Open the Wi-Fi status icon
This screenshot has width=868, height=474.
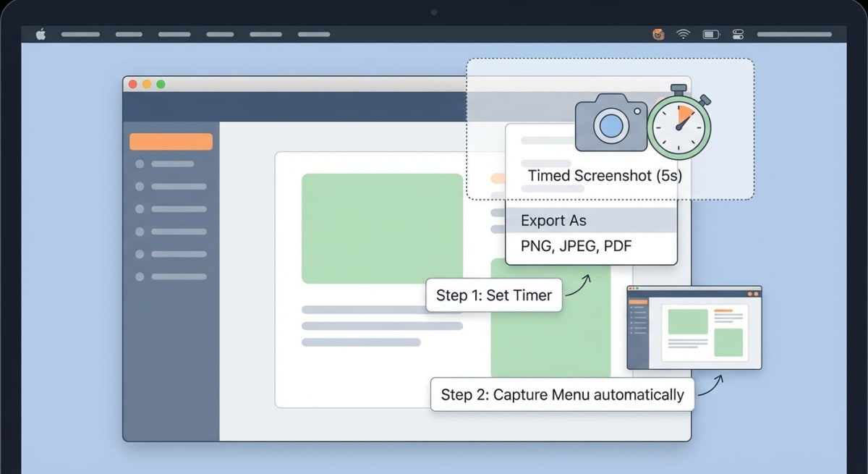[x=682, y=33]
